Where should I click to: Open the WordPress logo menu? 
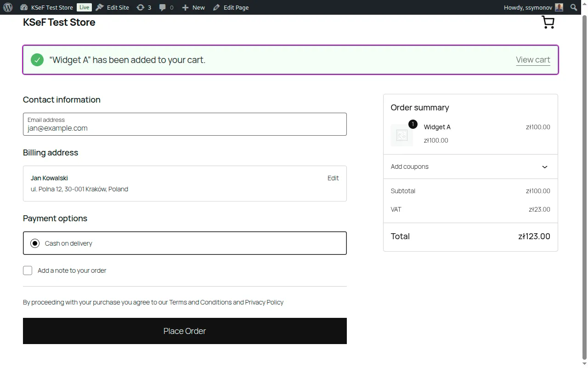[x=8, y=7]
